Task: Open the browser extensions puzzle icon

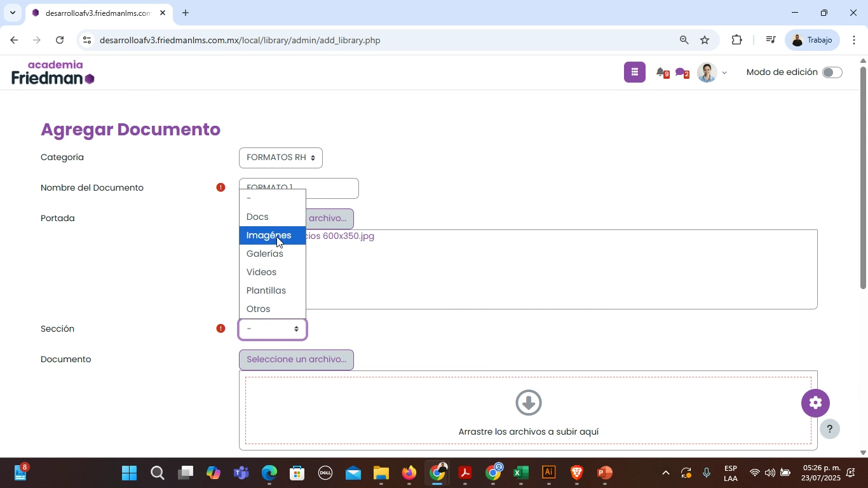Action: pyautogui.click(x=736, y=40)
